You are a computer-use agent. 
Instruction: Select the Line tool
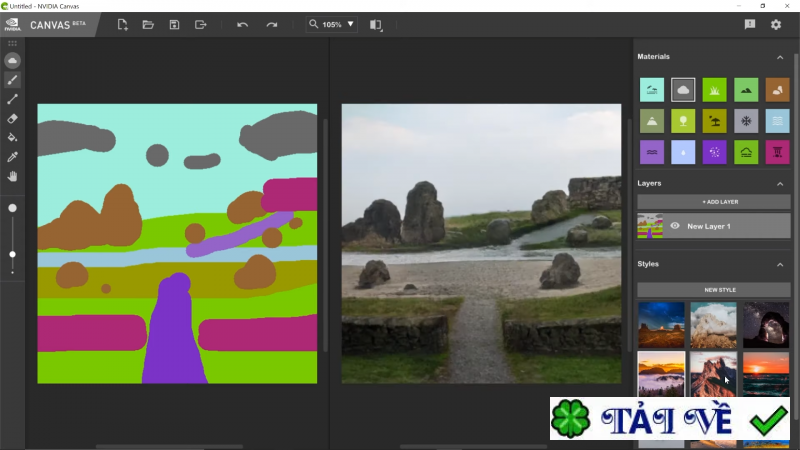(13, 99)
